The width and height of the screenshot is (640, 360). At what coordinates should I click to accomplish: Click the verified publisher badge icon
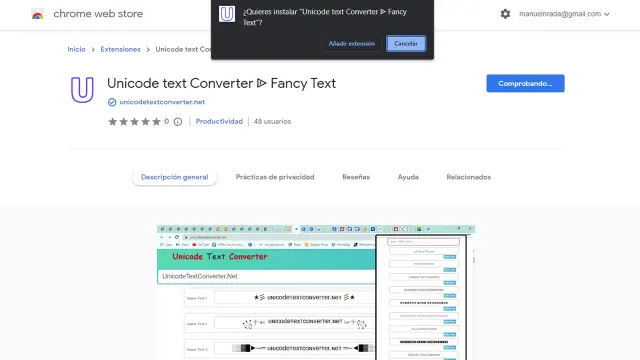[x=112, y=102]
